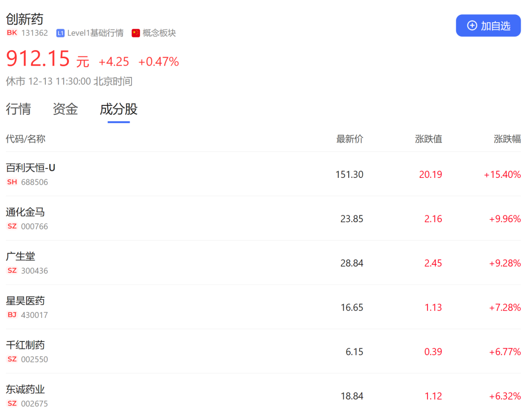The height and width of the screenshot is (409, 532).
Task: Click the change percent +7.28%
Action: click(x=505, y=307)
